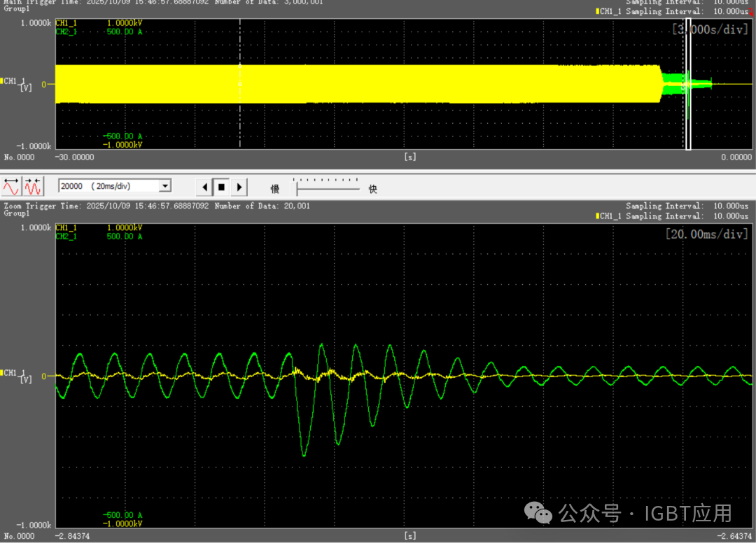Click the stop playback square button
The height and width of the screenshot is (543, 756).
(x=221, y=187)
